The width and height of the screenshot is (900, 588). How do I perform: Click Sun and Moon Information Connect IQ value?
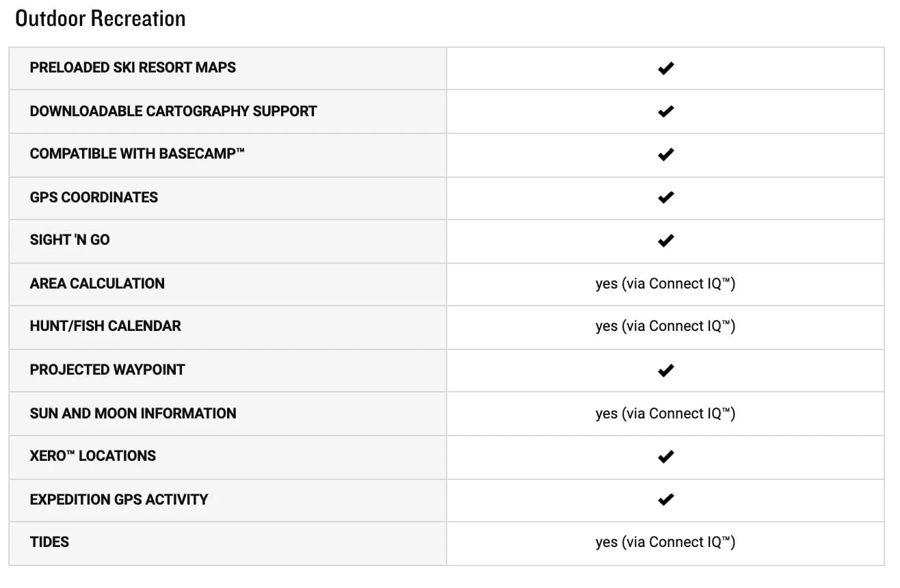[665, 414]
